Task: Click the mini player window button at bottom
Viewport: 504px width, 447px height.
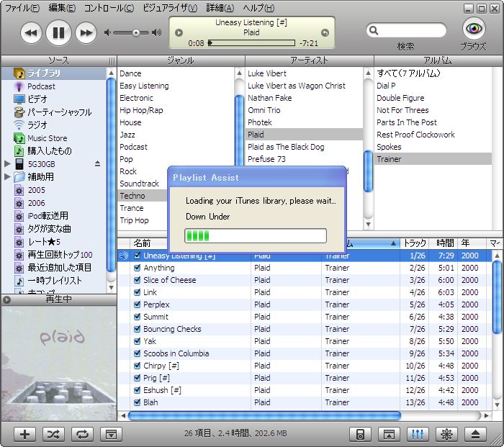Action: [389, 435]
